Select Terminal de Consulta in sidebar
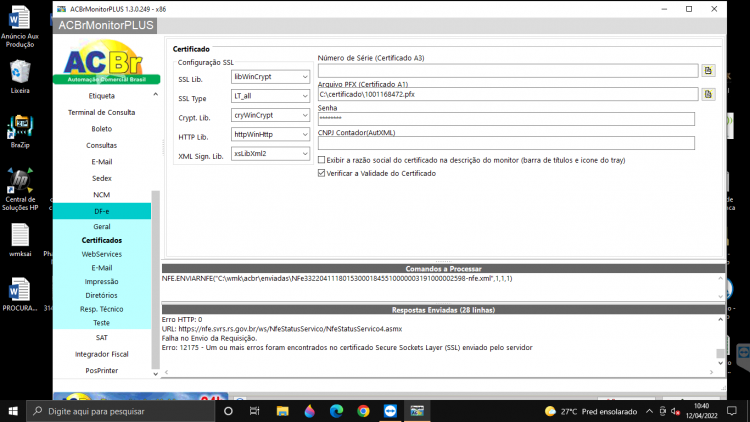The width and height of the screenshot is (750, 422). pos(101,112)
